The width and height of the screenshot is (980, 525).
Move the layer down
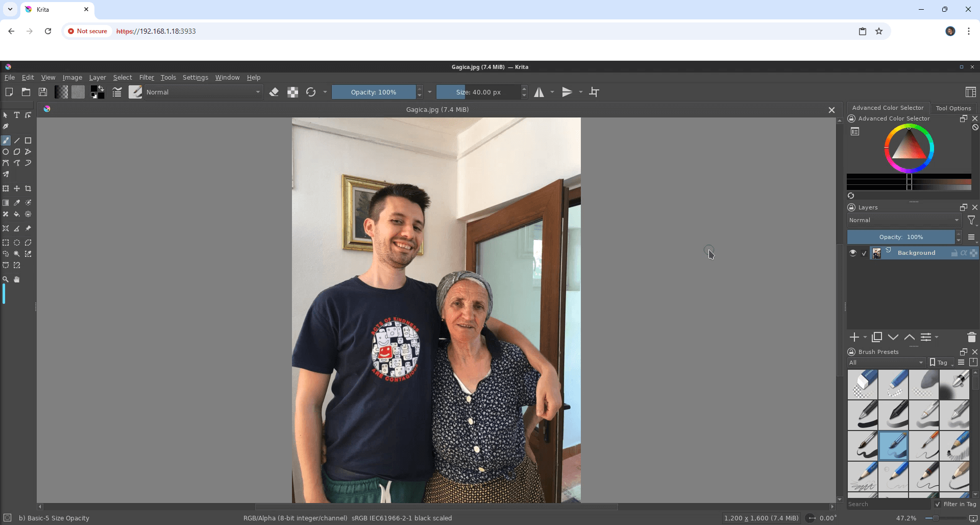coord(893,337)
